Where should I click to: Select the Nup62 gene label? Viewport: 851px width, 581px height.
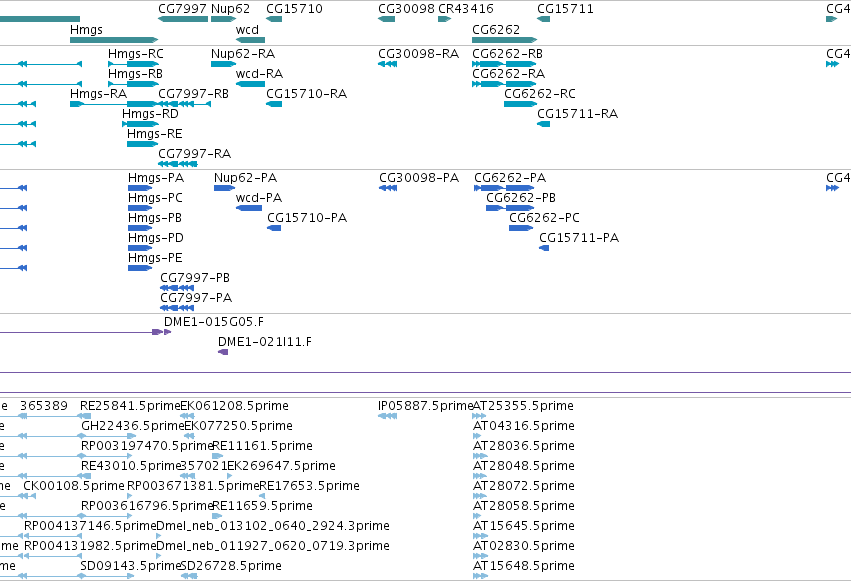[231, 9]
